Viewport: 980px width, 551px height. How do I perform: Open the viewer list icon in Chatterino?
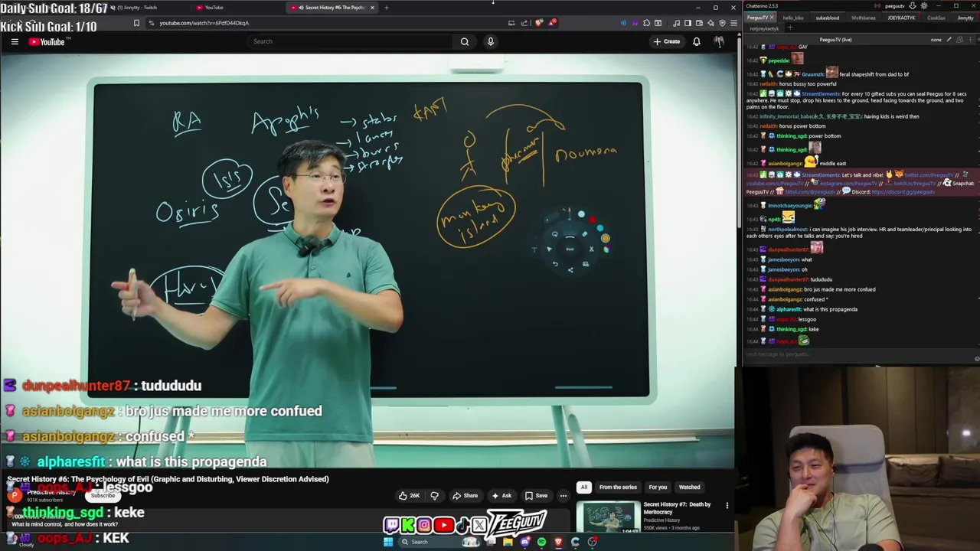[960, 40]
